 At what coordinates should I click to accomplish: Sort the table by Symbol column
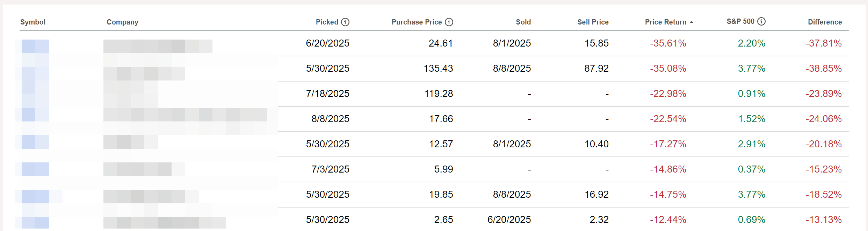[x=33, y=22]
